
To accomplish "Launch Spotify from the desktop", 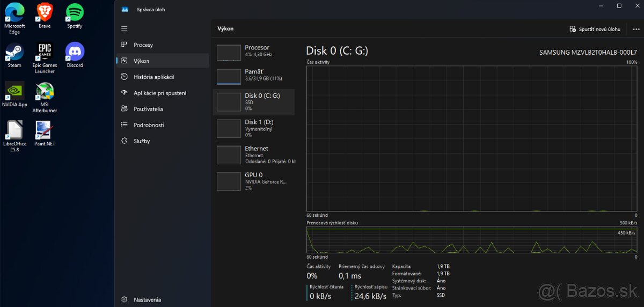I will pyautogui.click(x=75, y=16).
